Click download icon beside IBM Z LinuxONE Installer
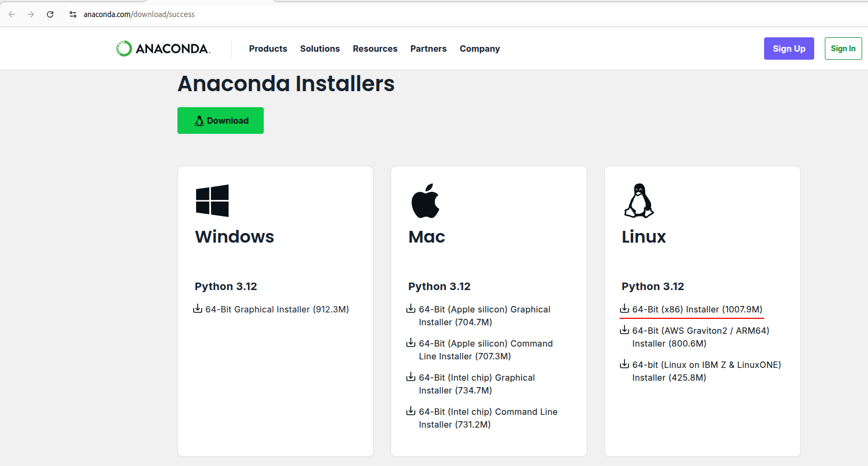Image resolution: width=868 pixels, height=466 pixels. pos(624,364)
